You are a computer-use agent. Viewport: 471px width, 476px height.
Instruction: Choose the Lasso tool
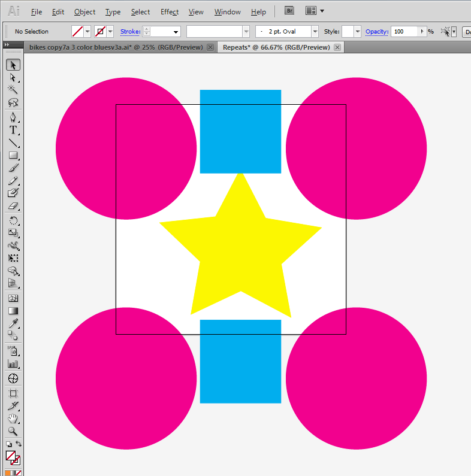[13, 102]
